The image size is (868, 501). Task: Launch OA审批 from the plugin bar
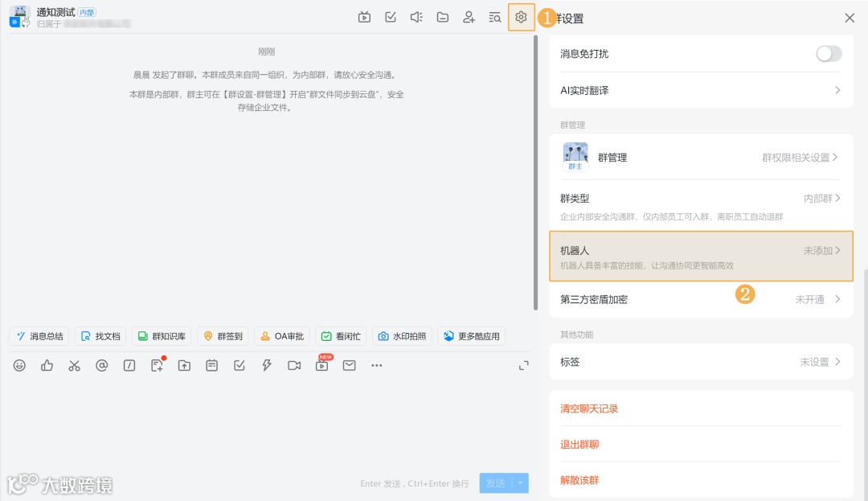point(281,336)
